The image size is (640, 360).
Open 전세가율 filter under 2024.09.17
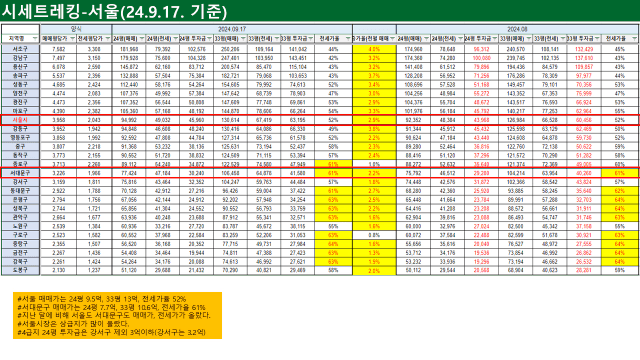point(348,38)
